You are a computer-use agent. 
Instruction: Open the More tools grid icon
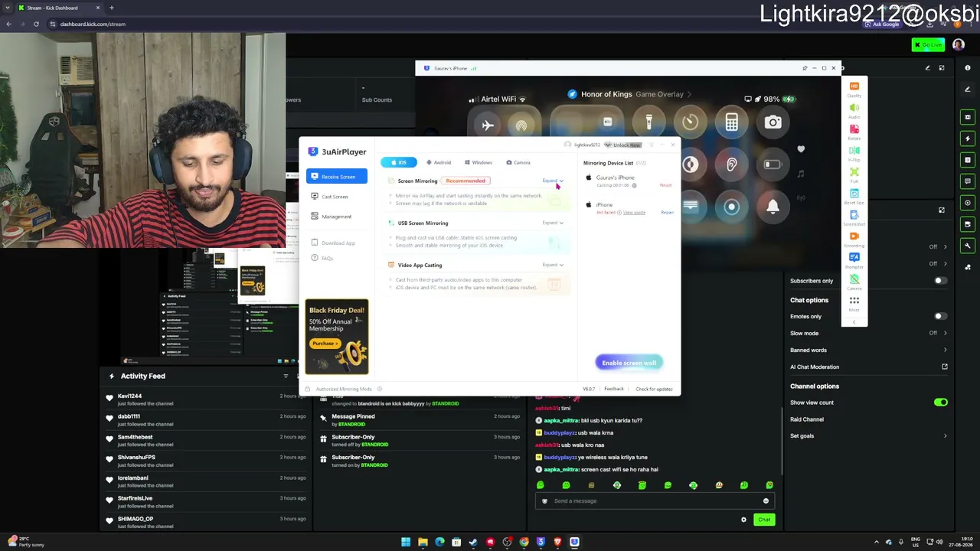pyautogui.click(x=854, y=300)
